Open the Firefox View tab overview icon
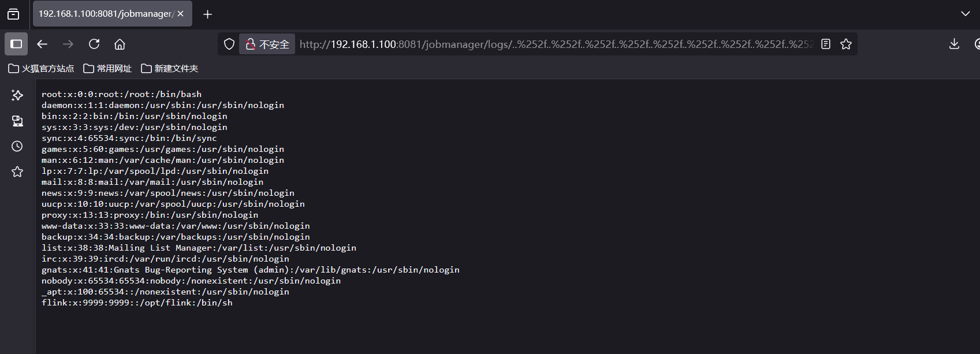Screen dimensions: 980x354 pyautogui.click(x=13, y=14)
